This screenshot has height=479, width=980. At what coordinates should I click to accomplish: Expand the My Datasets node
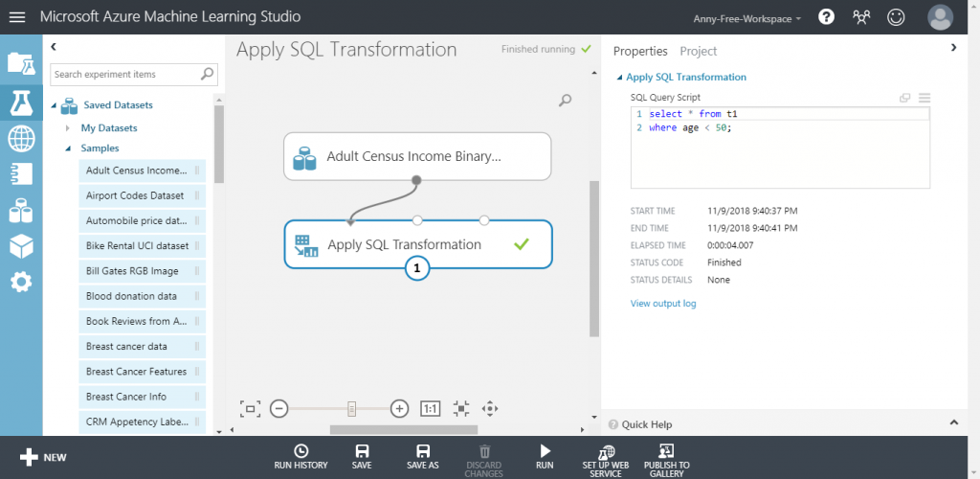[x=68, y=128]
